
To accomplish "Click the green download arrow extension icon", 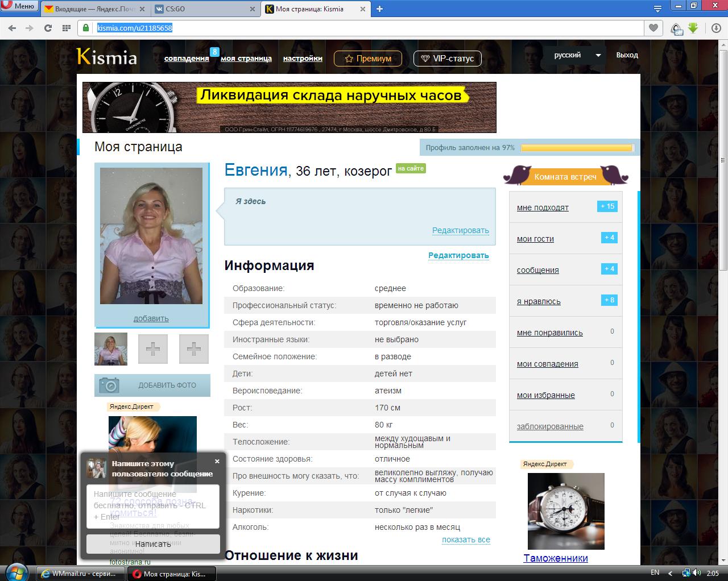I will coord(693,28).
